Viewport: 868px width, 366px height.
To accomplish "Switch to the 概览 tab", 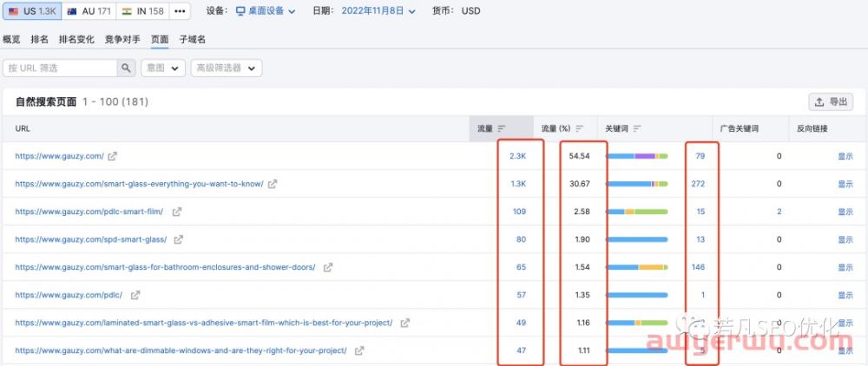I will (11, 39).
